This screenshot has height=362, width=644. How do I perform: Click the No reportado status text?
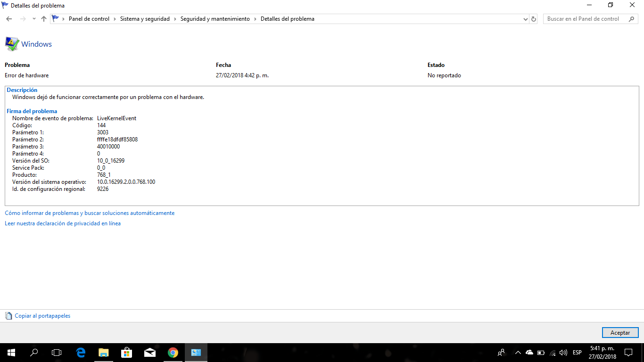pyautogui.click(x=444, y=75)
